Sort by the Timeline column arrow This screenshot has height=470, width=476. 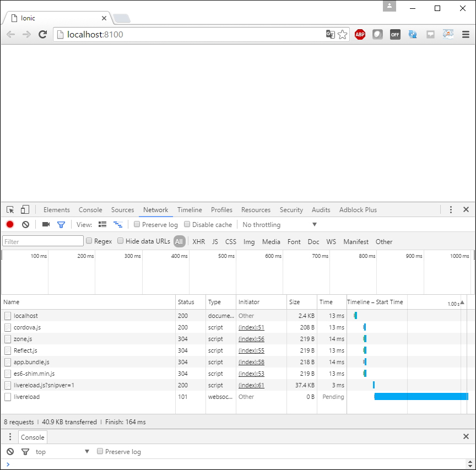click(x=462, y=302)
